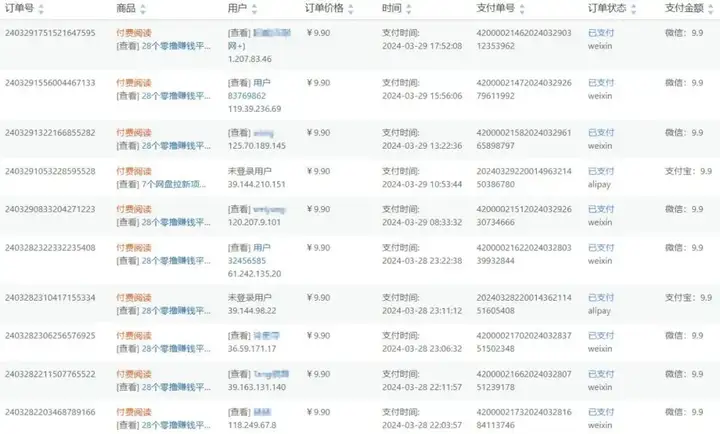Select order number 2403291556004467133
The image size is (720, 434).
tap(50, 83)
